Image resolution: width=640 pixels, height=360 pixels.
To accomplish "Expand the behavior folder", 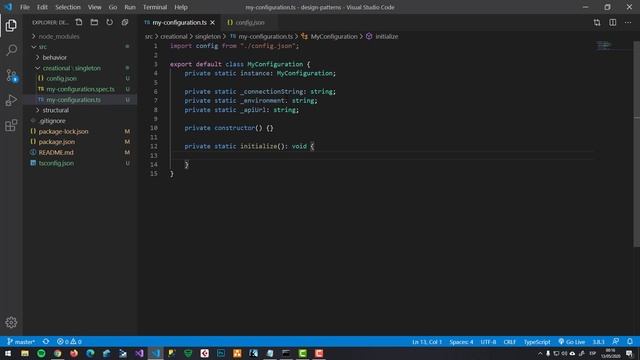I will coord(80,58).
